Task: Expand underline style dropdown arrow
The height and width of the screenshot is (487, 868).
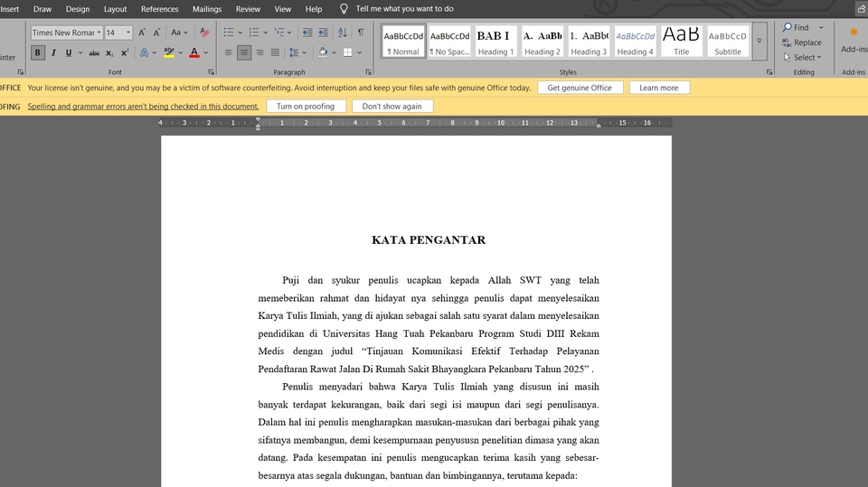Action: [80, 52]
